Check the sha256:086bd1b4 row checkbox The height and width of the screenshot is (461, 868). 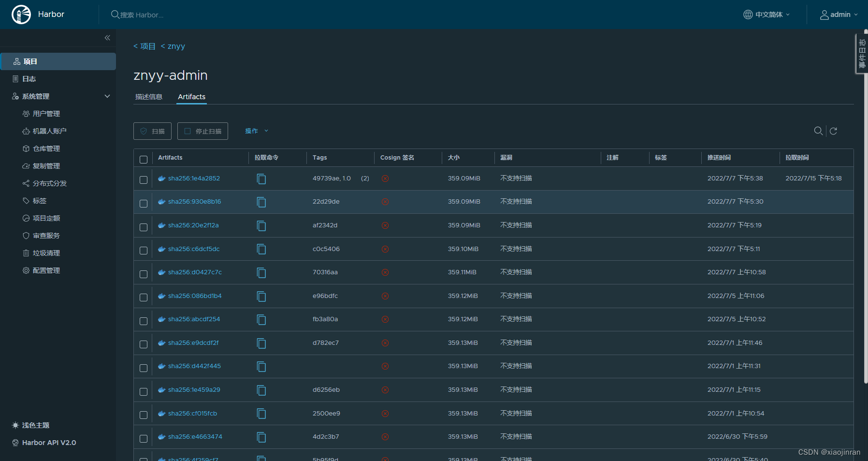click(x=144, y=297)
